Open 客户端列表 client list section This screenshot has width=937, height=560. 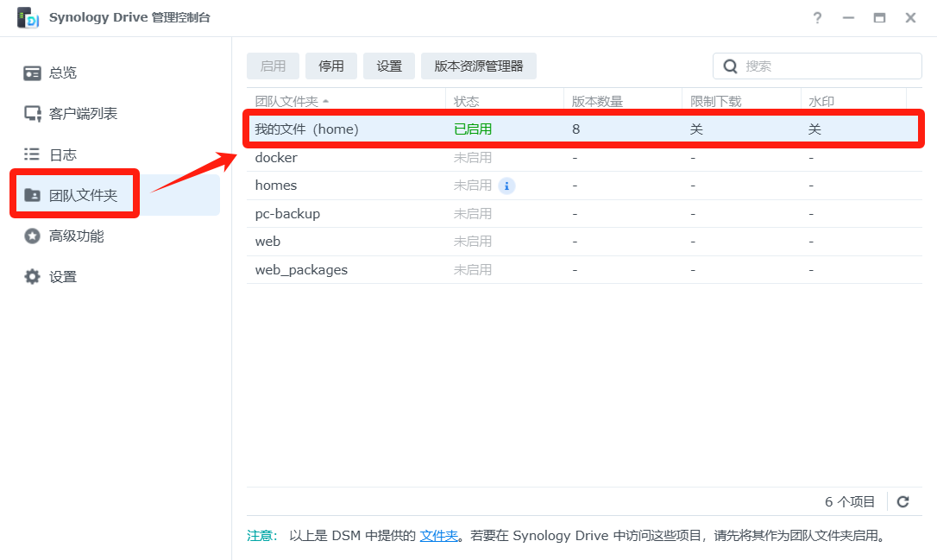tap(82, 113)
